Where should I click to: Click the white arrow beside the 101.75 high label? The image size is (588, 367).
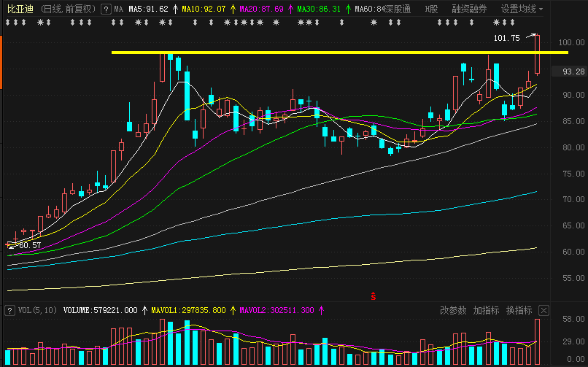531,36
